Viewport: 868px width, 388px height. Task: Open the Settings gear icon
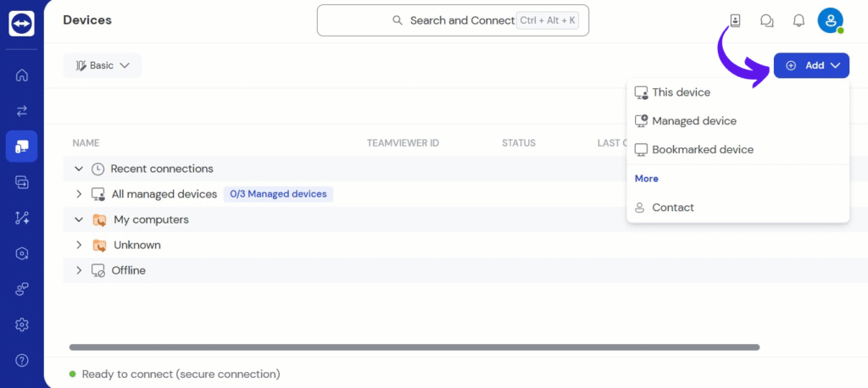(x=21, y=324)
